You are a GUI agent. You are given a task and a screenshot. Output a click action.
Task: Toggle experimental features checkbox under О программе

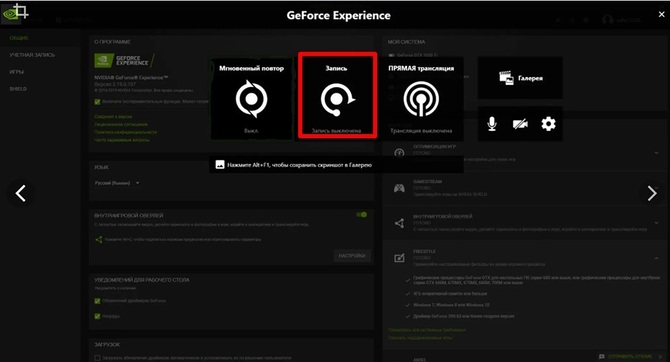pos(97,102)
